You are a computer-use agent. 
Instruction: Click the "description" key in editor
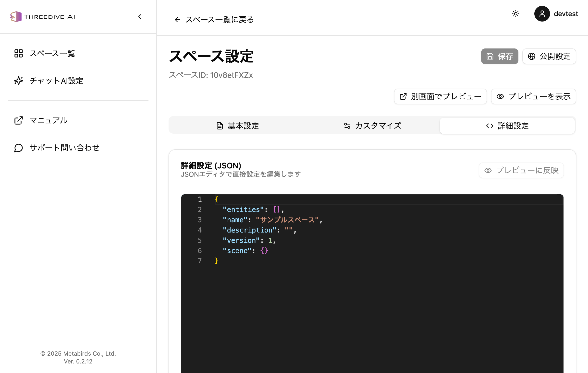250,230
